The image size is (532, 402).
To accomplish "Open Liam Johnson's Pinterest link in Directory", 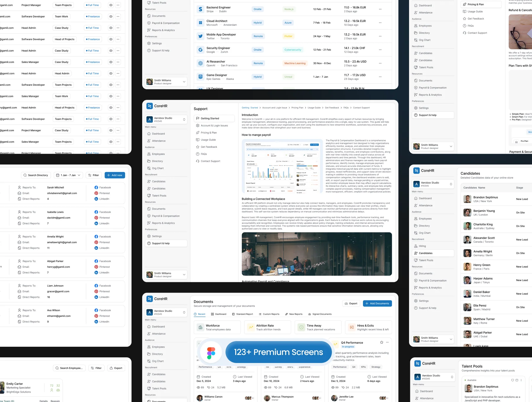I will (x=102, y=291).
